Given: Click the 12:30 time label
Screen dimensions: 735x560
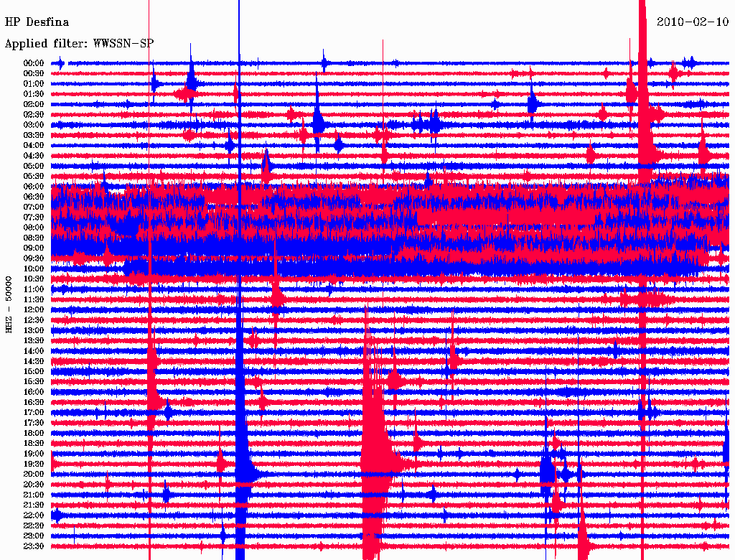Looking at the screenshot, I should tap(34, 320).
